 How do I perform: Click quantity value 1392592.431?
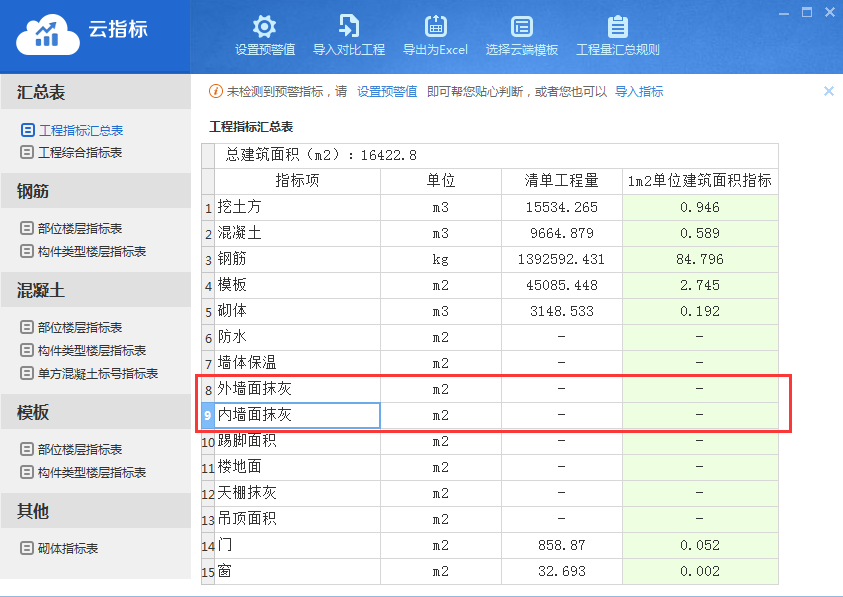562,259
